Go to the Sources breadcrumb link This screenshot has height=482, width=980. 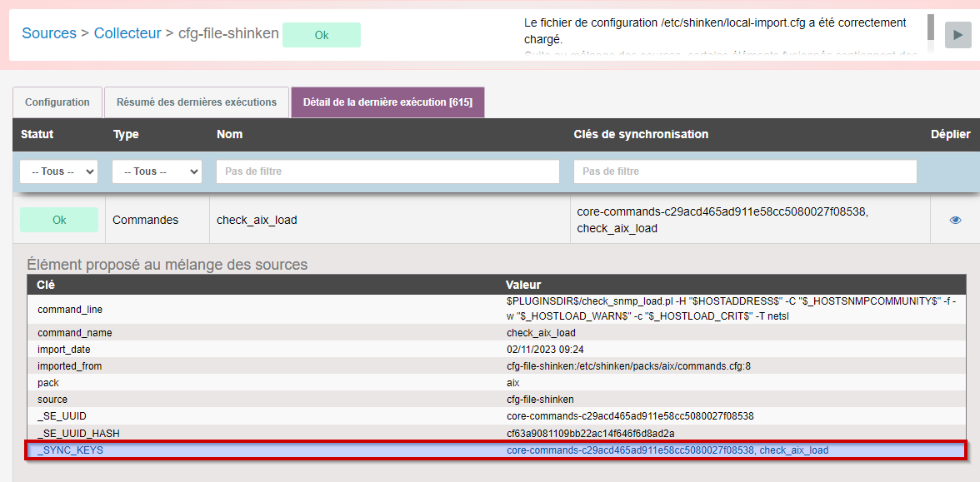(49, 33)
